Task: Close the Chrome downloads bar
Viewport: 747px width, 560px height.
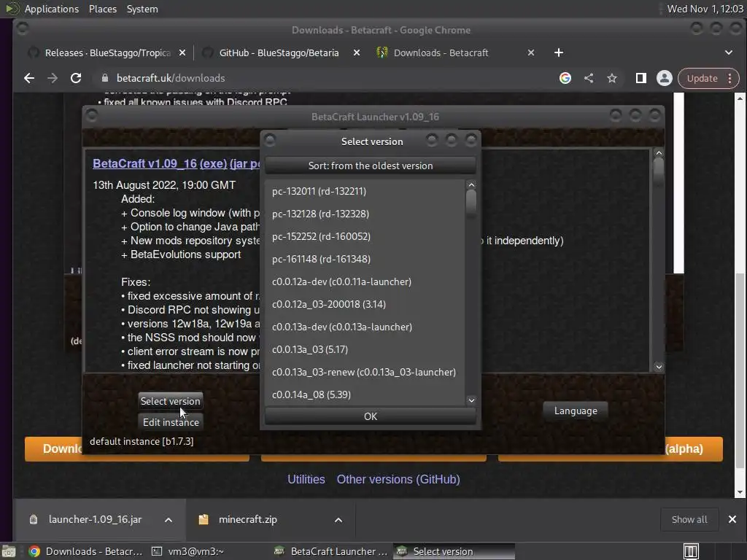Action: (x=732, y=519)
